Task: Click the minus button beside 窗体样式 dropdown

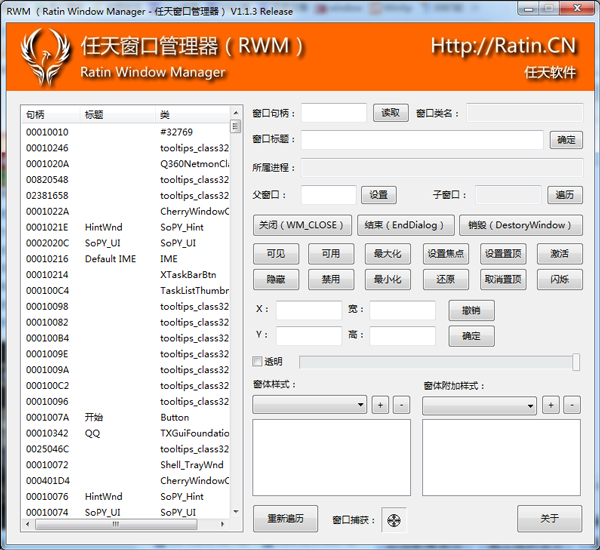Action: 401,405
